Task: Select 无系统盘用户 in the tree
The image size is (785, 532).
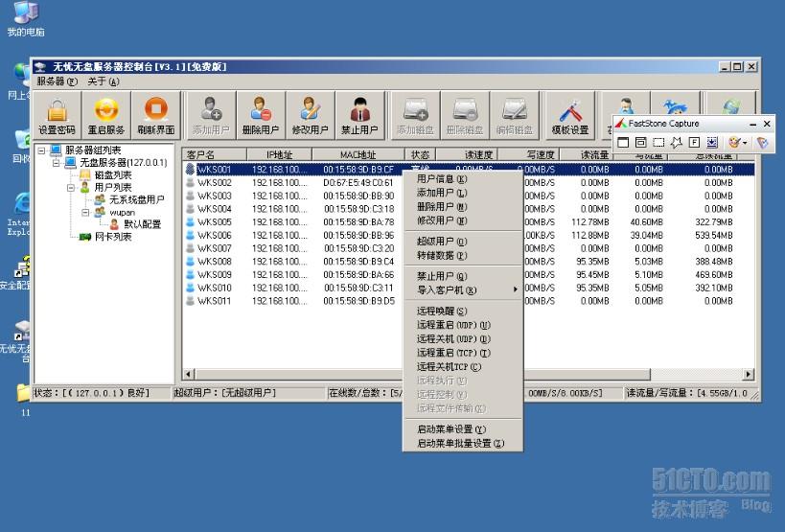Action: tap(137, 199)
